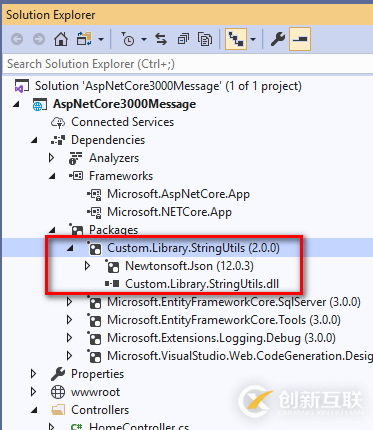This screenshot has height=430, width=373.
Task: Click the Frameworks node icon
Action: point(76,176)
